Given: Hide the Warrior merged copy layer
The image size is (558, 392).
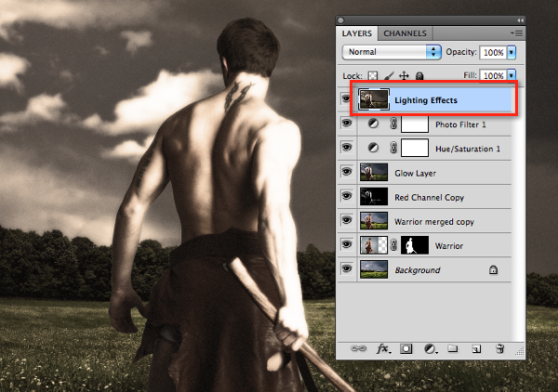Looking at the screenshot, I should tap(347, 220).
